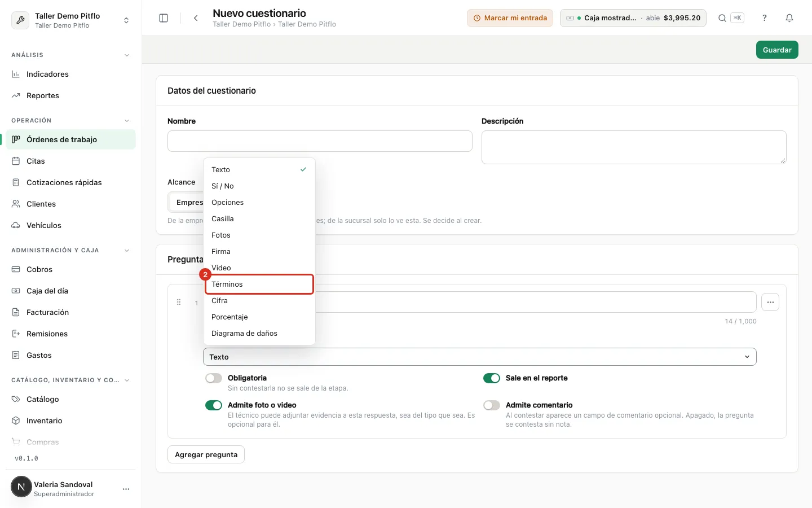Click the Remisiones arrow icon
Screen dimensions: 812x508
coord(16,334)
